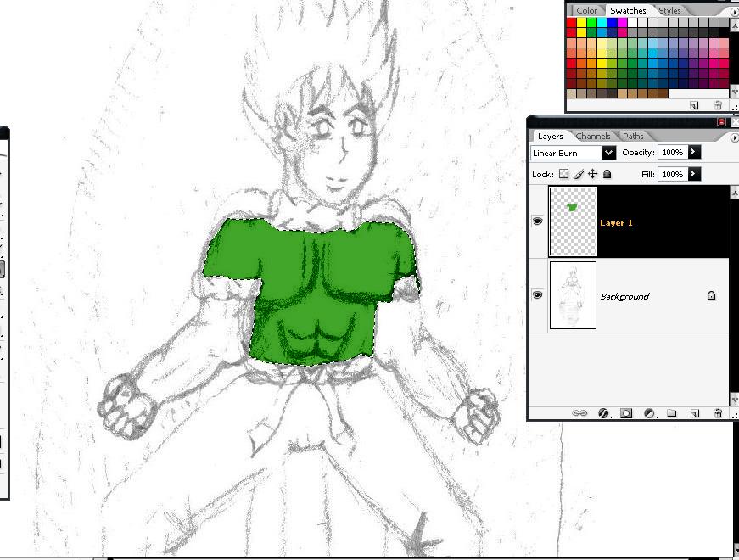The width and height of the screenshot is (739, 560).
Task: Switch to the Channels tab
Action: (x=592, y=136)
